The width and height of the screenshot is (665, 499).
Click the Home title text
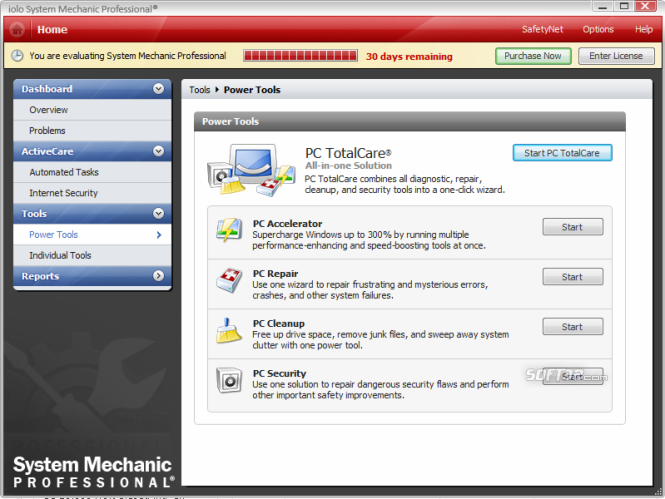click(52, 30)
